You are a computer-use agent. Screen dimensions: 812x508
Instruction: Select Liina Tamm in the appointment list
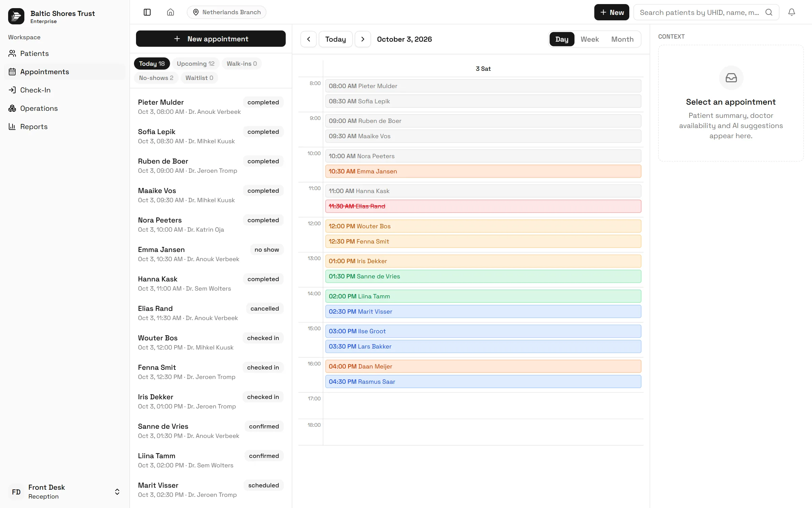click(x=211, y=460)
